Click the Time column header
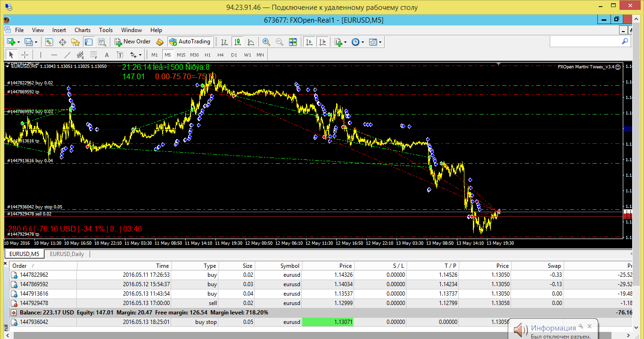The width and height of the screenshot is (644, 339). pyautogui.click(x=162, y=266)
